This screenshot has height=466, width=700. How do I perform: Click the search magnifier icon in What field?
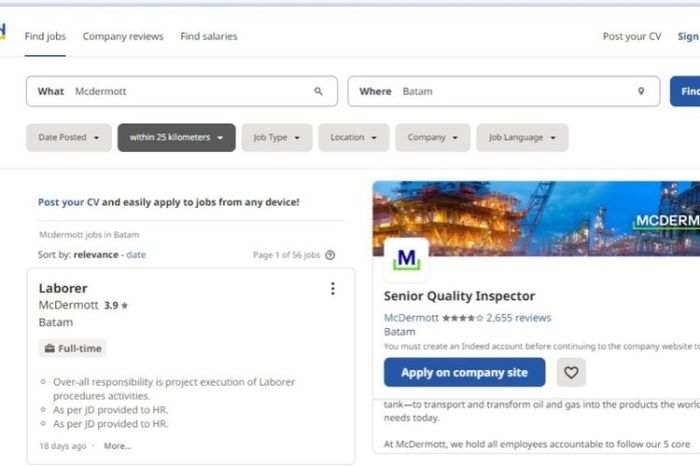click(x=318, y=91)
